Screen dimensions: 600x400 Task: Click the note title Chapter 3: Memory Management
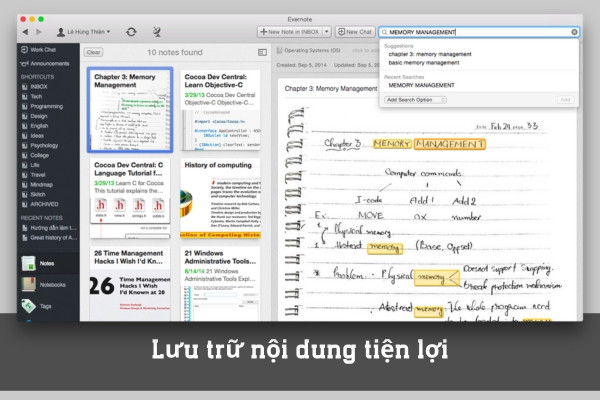tap(331, 89)
